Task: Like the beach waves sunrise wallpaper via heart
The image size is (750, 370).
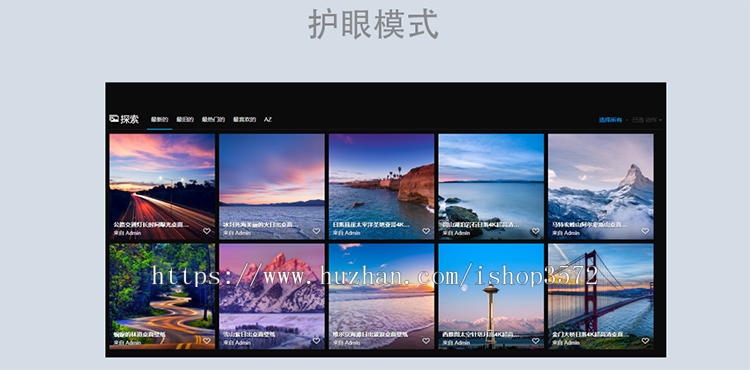Action: pyautogui.click(x=426, y=341)
